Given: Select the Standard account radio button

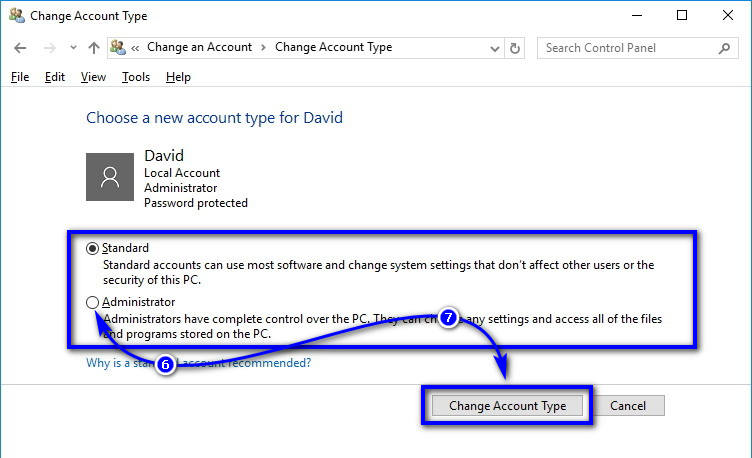Looking at the screenshot, I should click(x=94, y=248).
